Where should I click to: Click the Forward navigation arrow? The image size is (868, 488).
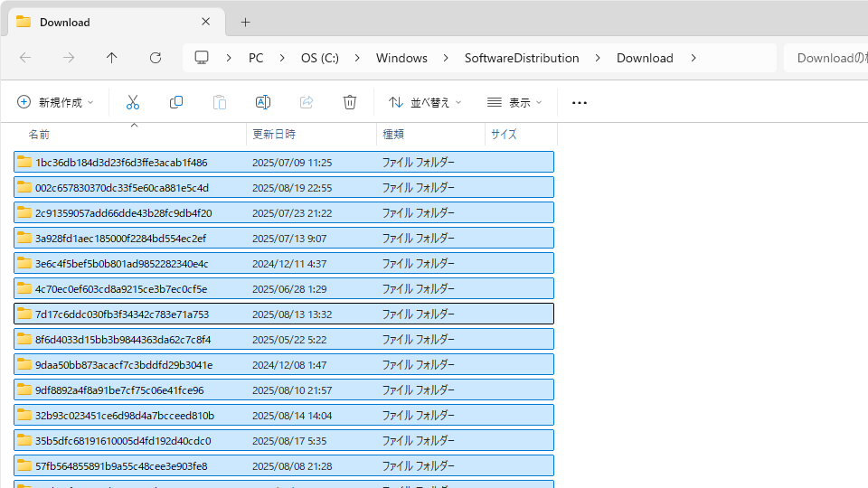point(69,58)
